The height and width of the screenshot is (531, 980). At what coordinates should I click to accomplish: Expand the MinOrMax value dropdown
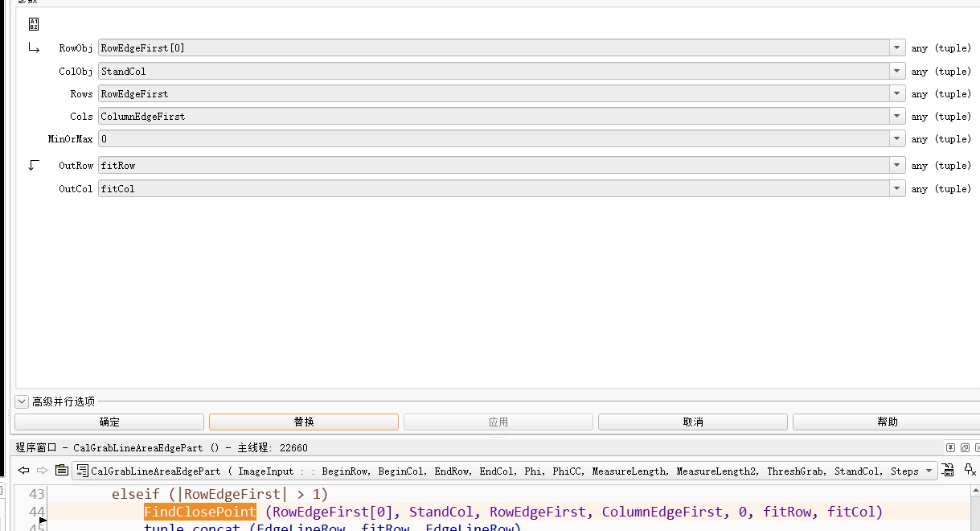point(896,139)
